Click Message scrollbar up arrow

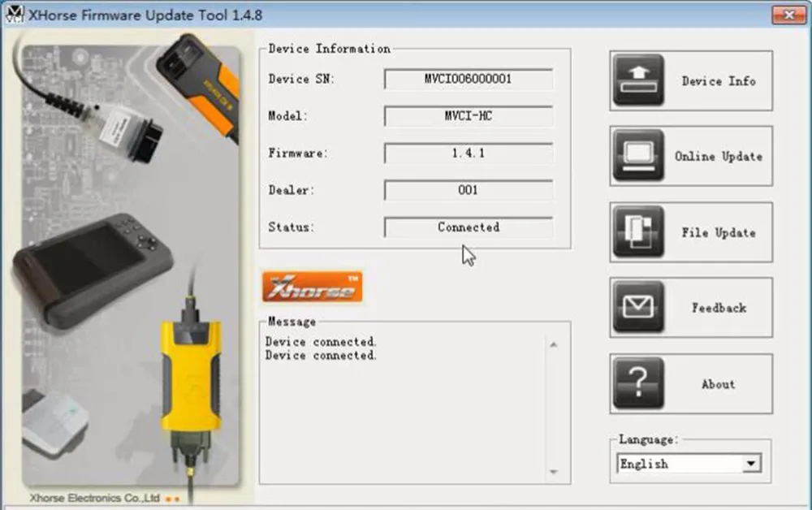point(554,345)
